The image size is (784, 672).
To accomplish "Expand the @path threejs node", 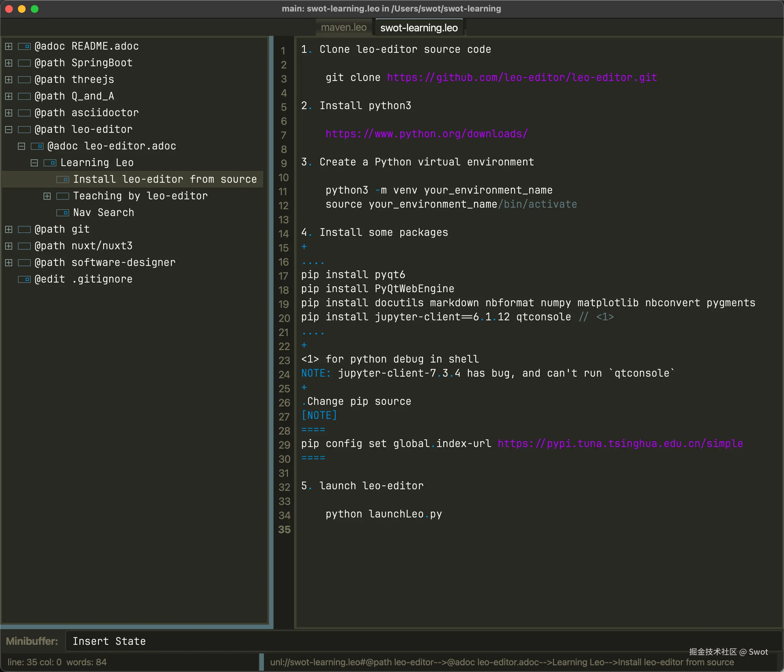I will point(9,80).
